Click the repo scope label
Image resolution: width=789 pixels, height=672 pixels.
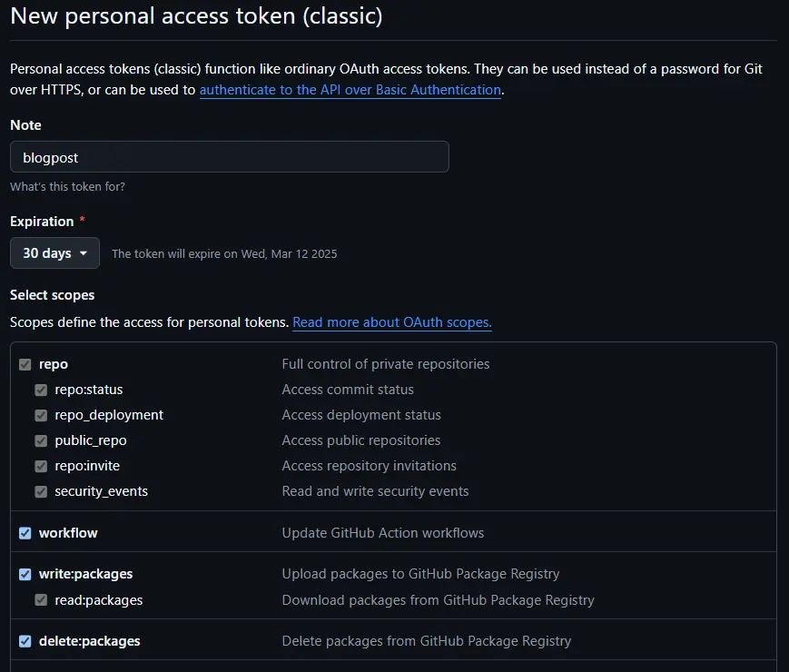54,364
